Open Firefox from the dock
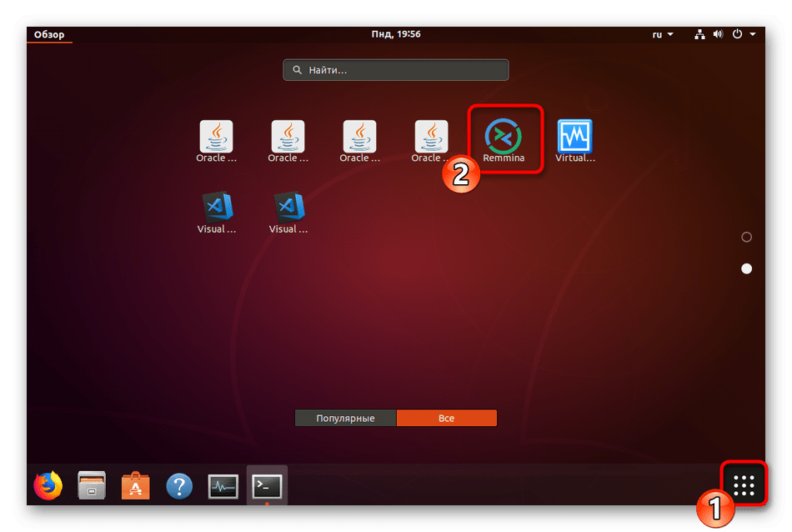The image size is (792, 532). pos(48,484)
